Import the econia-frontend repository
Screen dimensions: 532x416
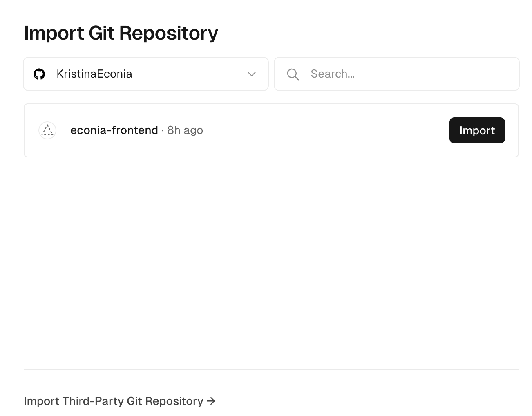[477, 130]
